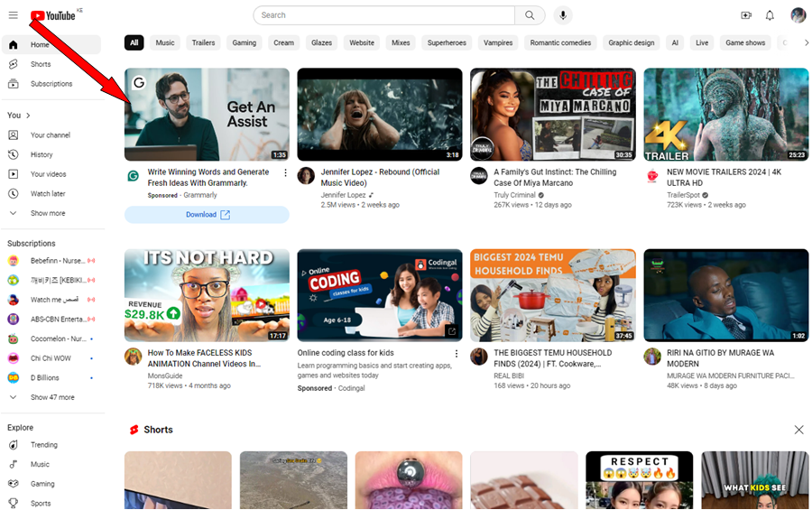Play the Grammarly Get An Assist thumbnail

pyautogui.click(x=207, y=115)
